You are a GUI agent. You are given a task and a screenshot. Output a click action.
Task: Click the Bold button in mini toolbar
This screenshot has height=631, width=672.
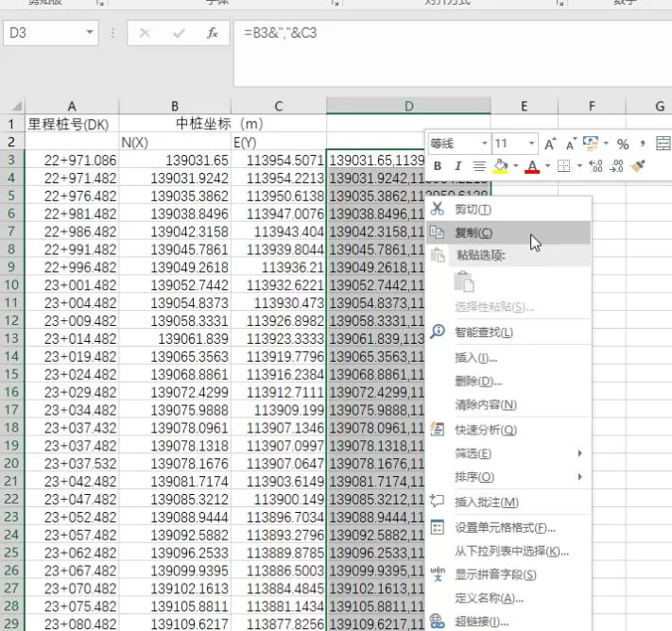438,166
